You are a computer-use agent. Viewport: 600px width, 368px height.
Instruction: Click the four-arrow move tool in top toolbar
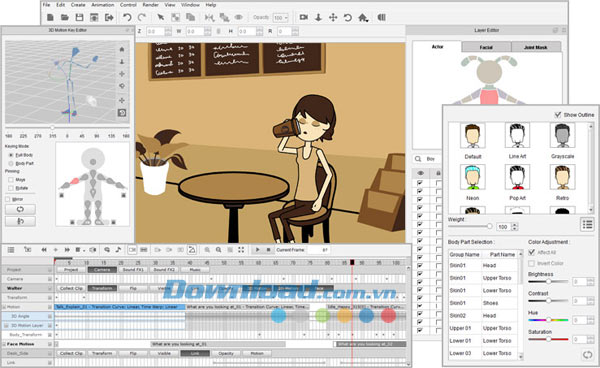(x=333, y=18)
